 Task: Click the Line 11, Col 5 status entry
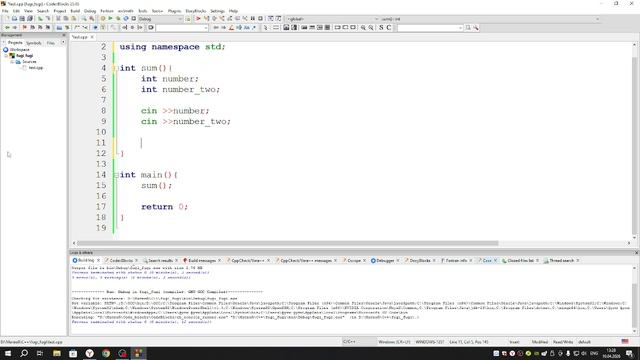pos(469,342)
